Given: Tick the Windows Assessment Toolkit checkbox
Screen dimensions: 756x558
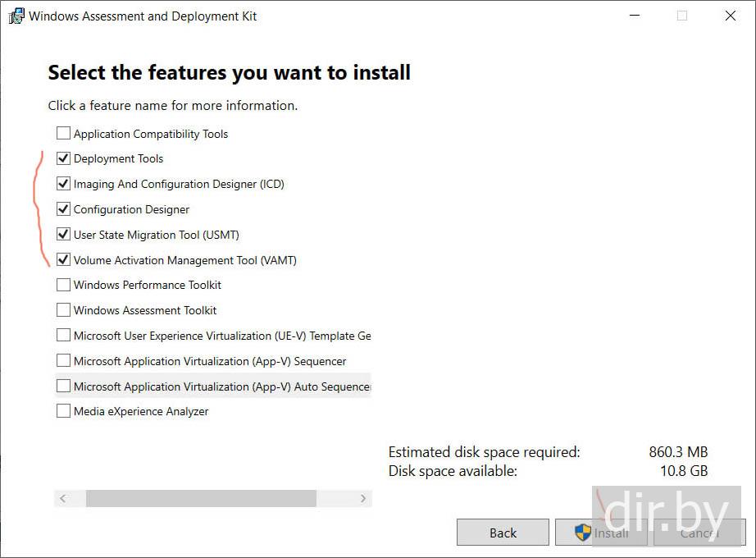Looking at the screenshot, I should 63,310.
